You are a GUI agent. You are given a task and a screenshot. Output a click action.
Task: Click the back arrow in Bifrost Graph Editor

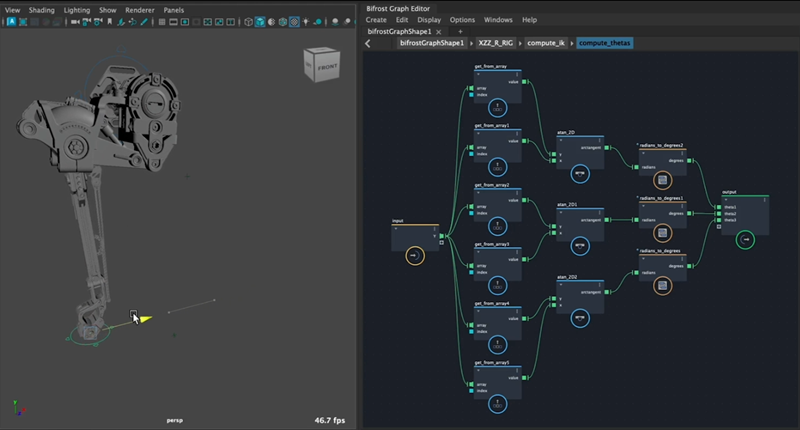[x=368, y=43]
